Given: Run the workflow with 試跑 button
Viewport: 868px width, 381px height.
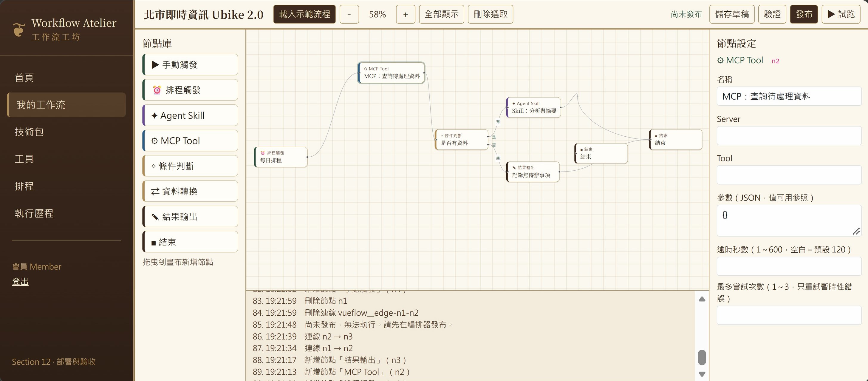Looking at the screenshot, I should (841, 14).
